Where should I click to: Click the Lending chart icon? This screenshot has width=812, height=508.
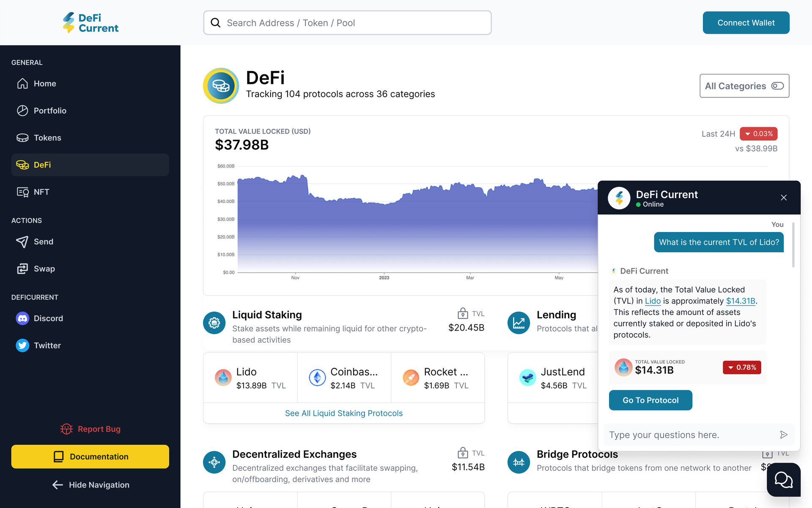tap(518, 323)
